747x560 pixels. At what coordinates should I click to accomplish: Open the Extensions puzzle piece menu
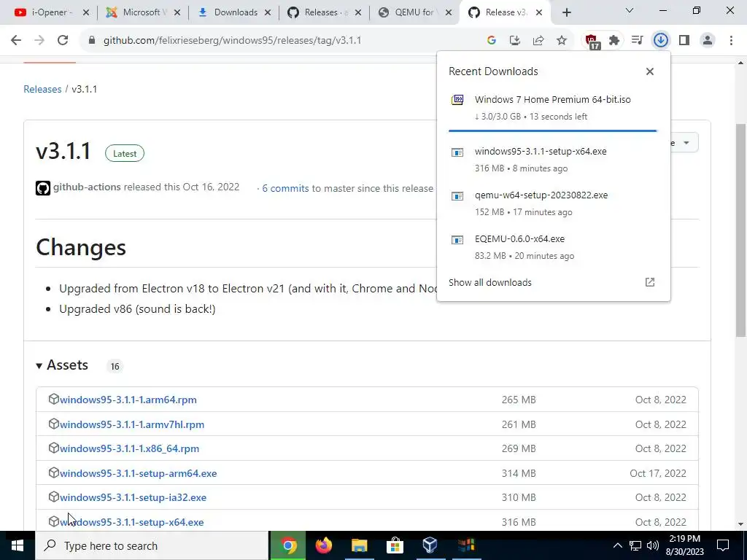tap(614, 41)
